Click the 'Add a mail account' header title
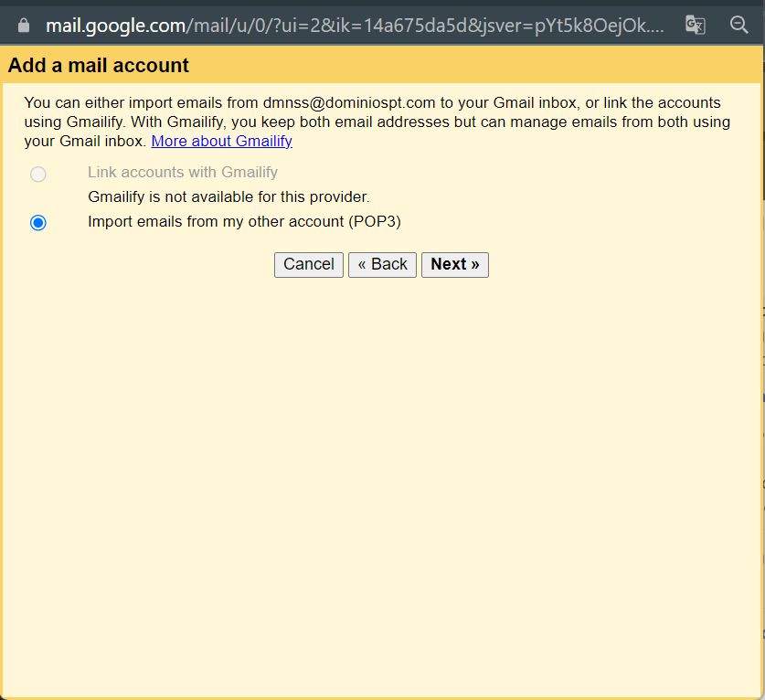The image size is (765, 700). pyautogui.click(x=99, y=65)
